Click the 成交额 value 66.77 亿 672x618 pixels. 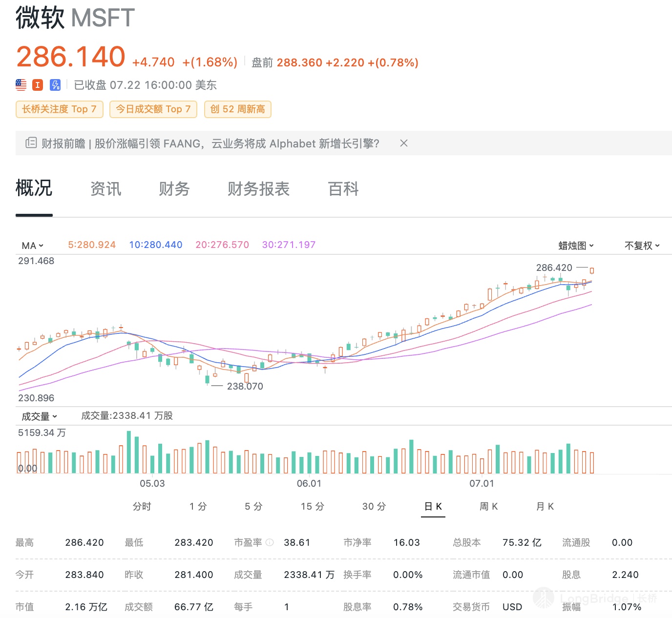(x=194, y=607)
